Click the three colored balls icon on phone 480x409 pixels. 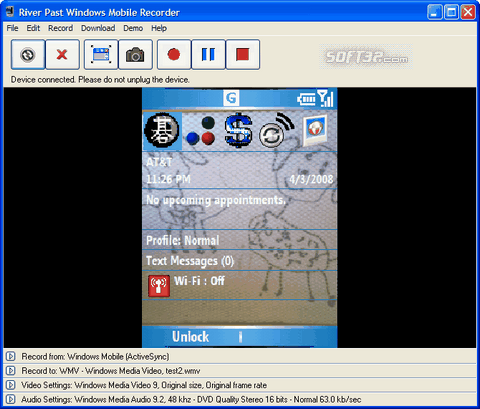[x=201, y=131]
